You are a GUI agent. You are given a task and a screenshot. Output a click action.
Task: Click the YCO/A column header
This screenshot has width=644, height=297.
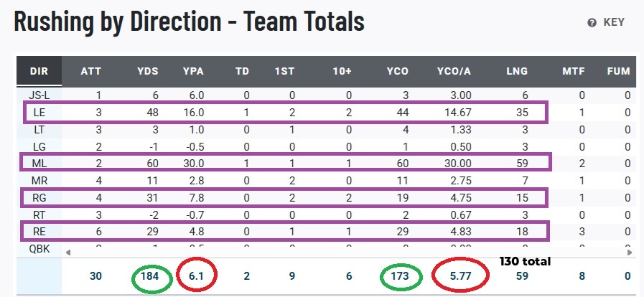(454, 71)
